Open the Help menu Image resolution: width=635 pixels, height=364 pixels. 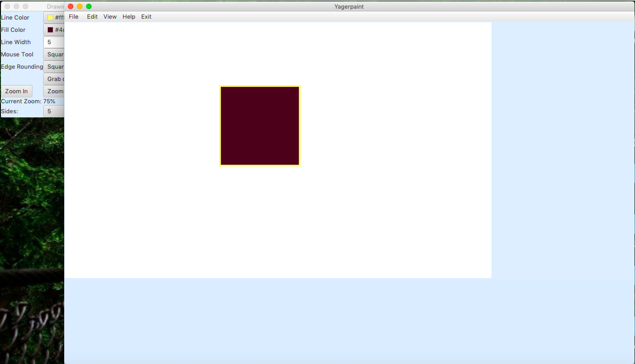129,17
